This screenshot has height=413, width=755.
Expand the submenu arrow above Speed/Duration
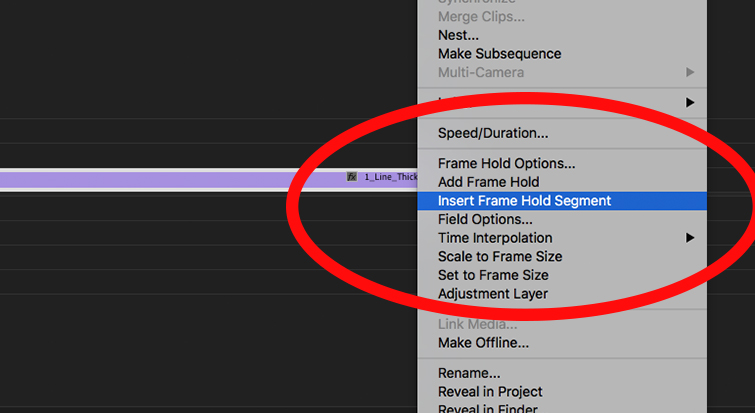(689, 102)
